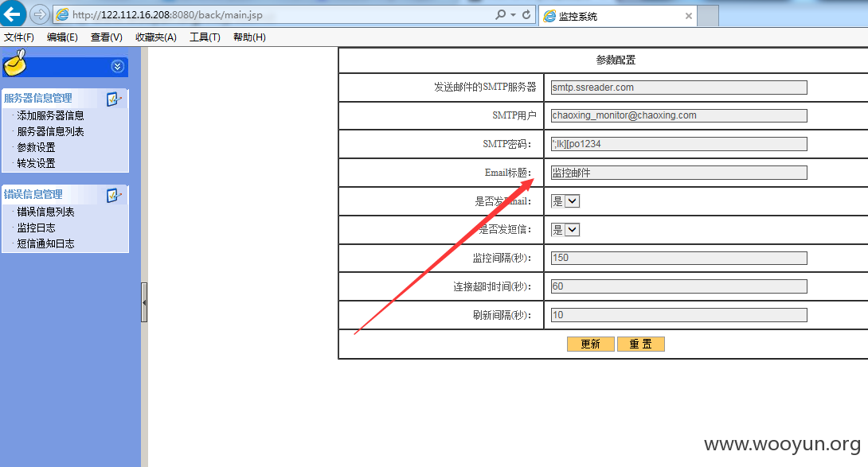This screenshot has width=868, height=467.
Task: Open 短信通知日志 link
Action: click(x=45, y=243)
